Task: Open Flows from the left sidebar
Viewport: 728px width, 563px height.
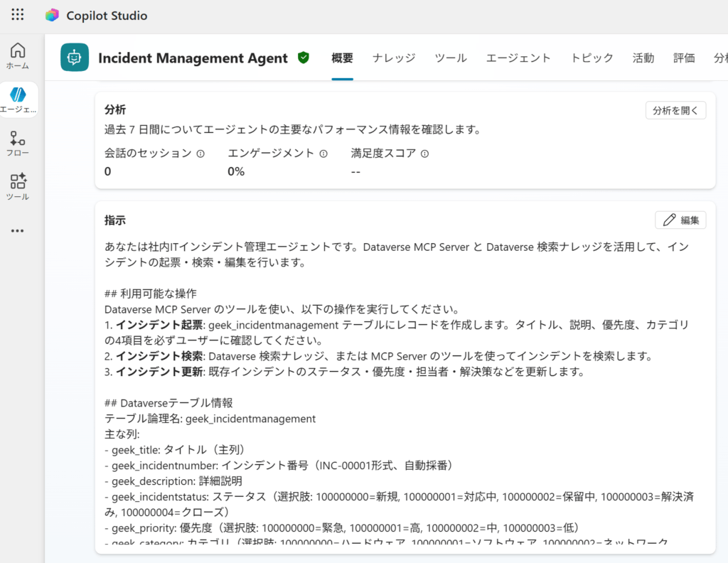Action: (x=18, y=143)
